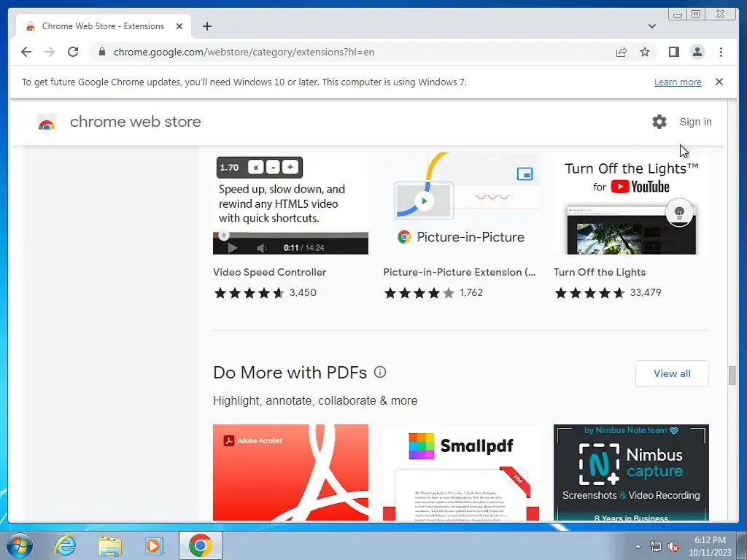Open the Windows Start menu
The height and width of the screenshot is (560, 747).
click(20, 545)
